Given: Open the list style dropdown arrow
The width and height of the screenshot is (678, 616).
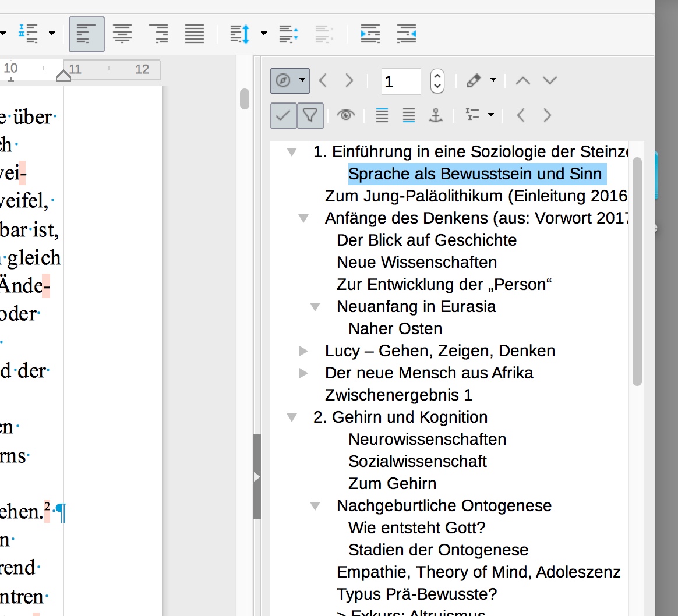Looking at the screenshot, I should click(52, 33).
